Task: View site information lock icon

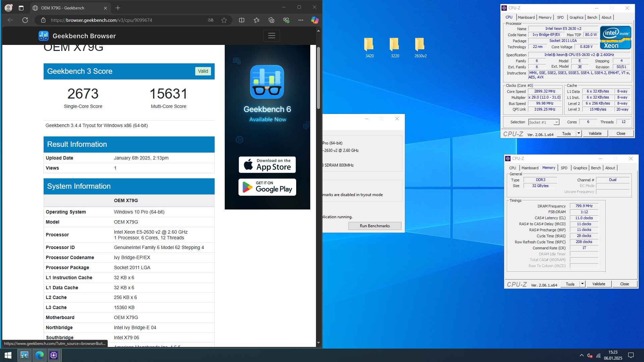Action: [43, 20]
